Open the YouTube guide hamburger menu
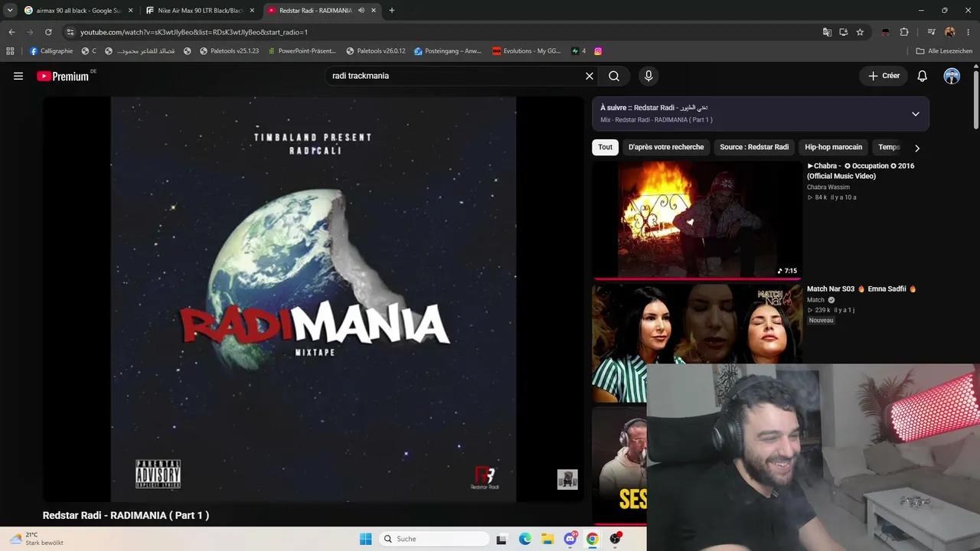980x551 pixels. (18, 76)
